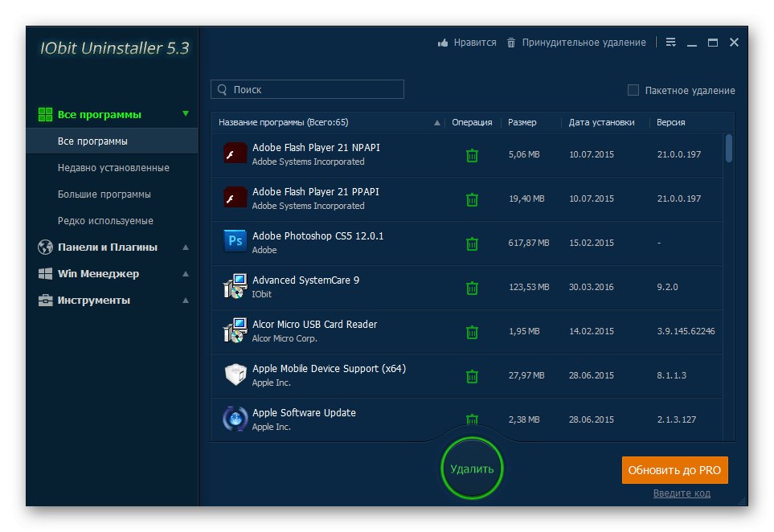Enable the Пакетное удаление checkbox
Screen dimensions: 774x532
(x=633, y=90)
